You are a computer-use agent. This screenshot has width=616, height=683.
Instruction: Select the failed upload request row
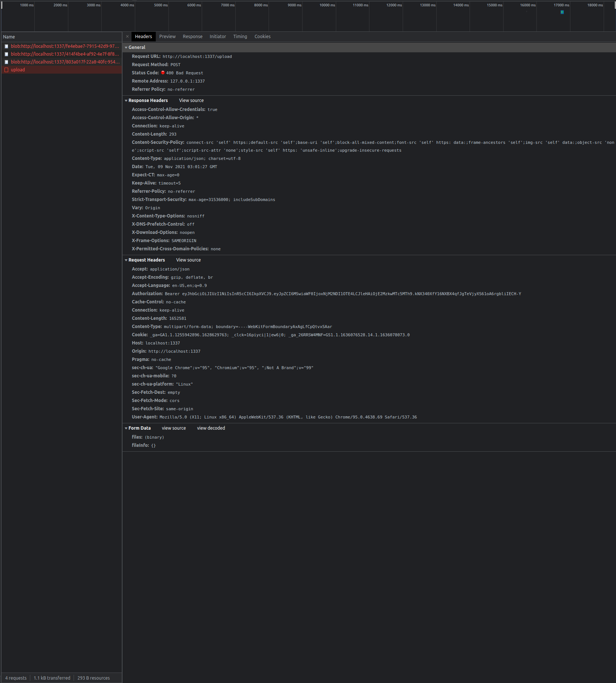tap(62, 70)
